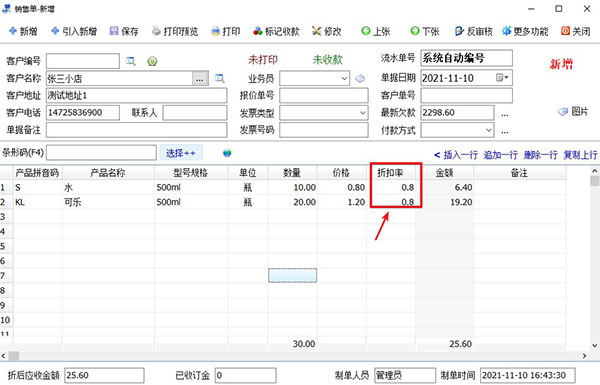Click the 产品名称 column header
The height and width of the screenshot is (385, 600).
click(x=108, y=173)
